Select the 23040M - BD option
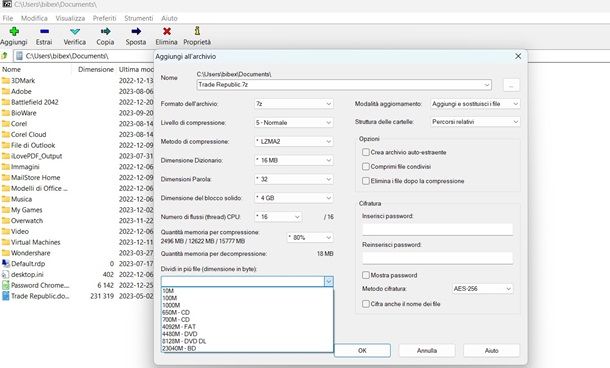610x368 pixels. pyautogui.click(x=247, y=348)
